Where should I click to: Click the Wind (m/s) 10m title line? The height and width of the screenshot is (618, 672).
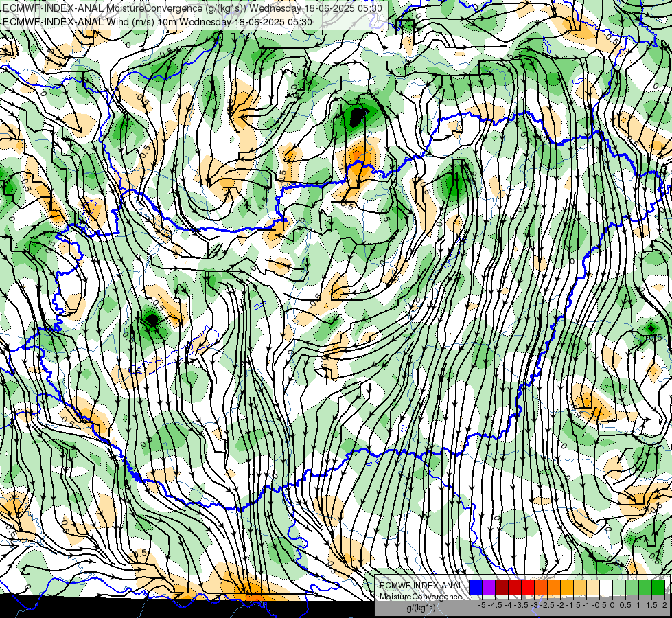(x=157, y=22)
